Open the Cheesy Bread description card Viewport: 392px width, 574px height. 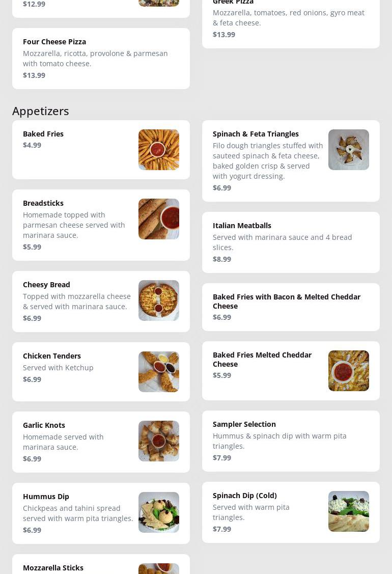76,302
